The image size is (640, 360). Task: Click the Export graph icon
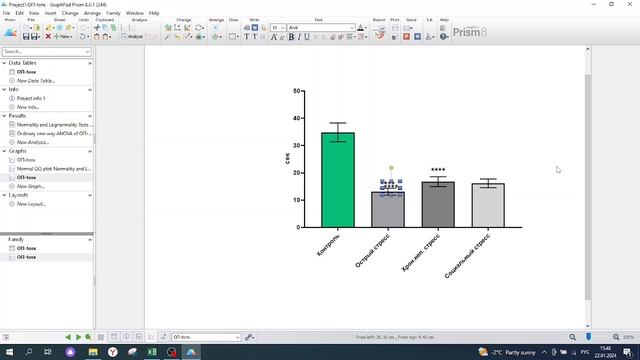tap(380, 32)
